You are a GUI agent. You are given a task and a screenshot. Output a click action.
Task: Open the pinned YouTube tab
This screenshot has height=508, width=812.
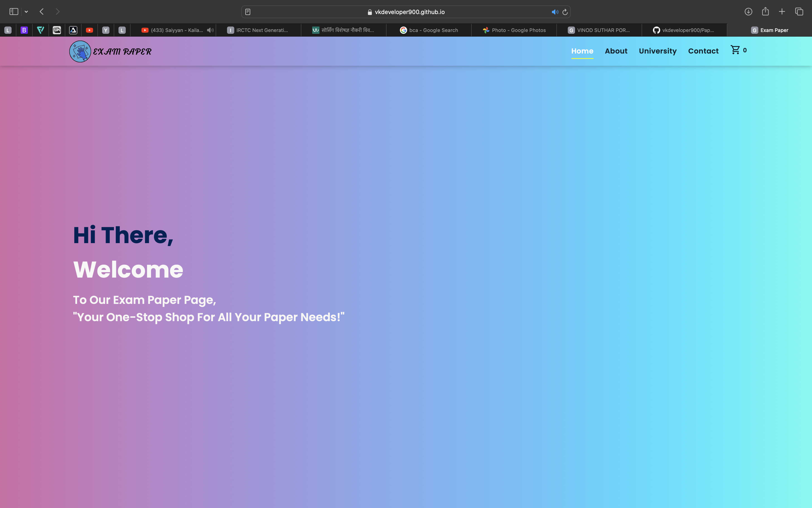point(89,30)
